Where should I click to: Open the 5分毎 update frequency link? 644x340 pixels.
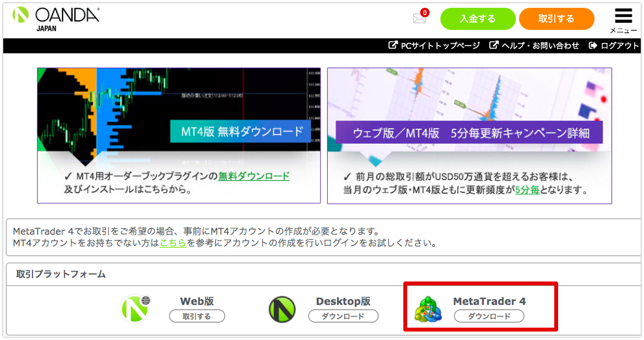point(528,190)
